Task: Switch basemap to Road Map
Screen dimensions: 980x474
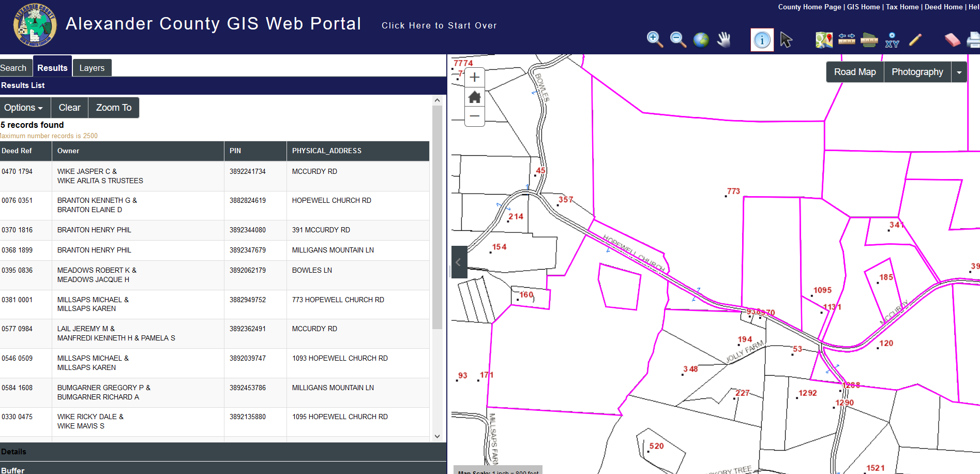Action: click(x=855, y=72)
